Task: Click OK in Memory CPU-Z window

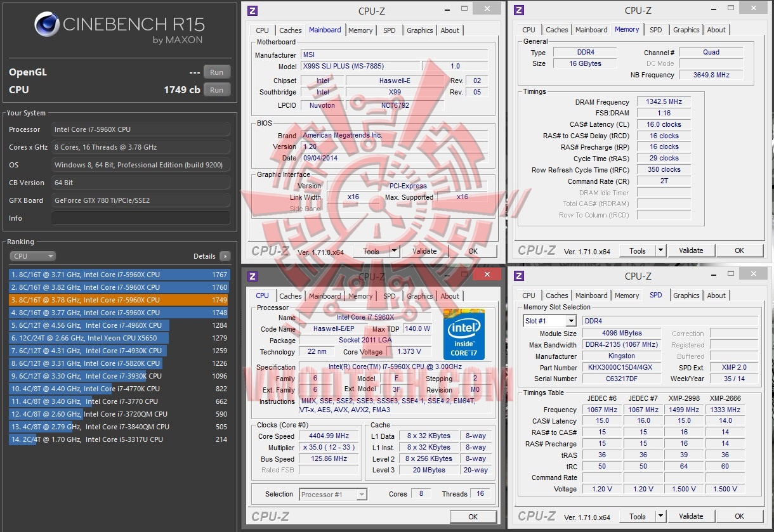Action: pyautogui.click(x=740, y=250)
